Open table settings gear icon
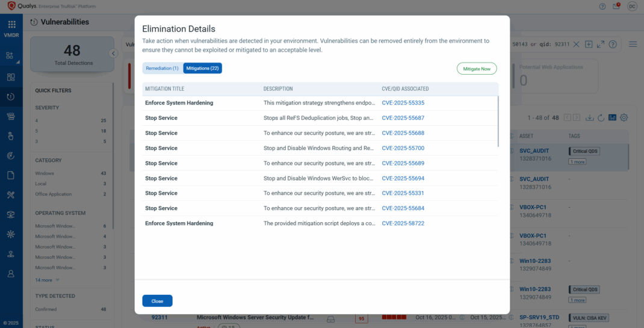 624,117
